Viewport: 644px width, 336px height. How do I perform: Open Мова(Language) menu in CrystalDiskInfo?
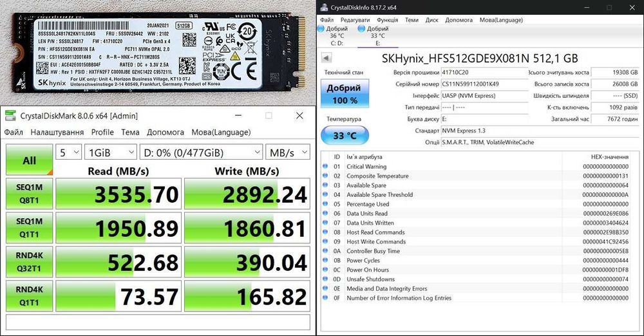coord(501,20)
